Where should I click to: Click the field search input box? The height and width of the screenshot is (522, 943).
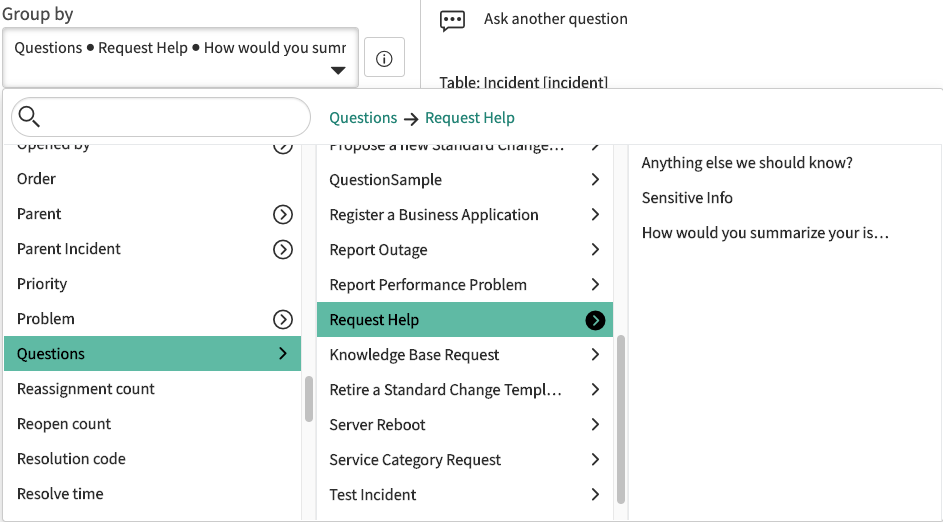click(x=161, y=117)
